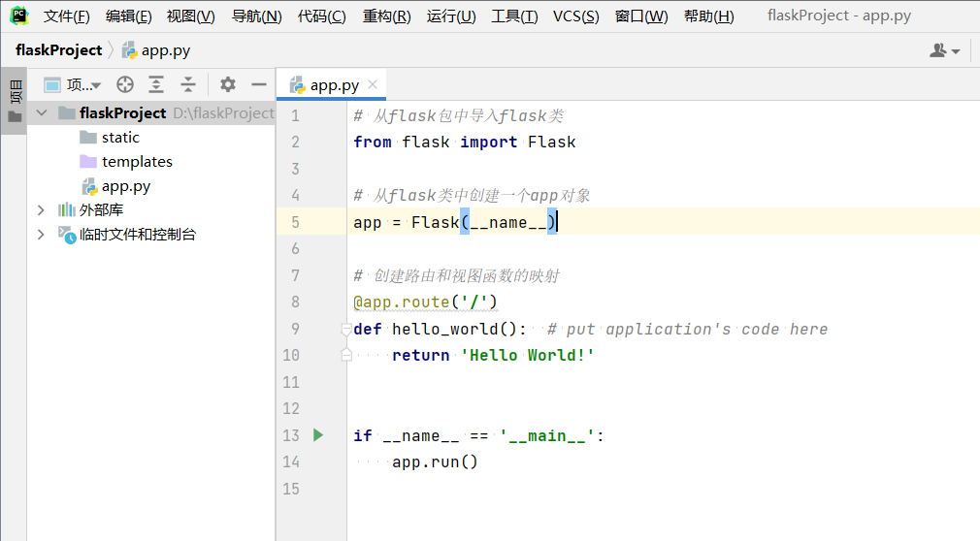Click fold end marker on line 10
980x541 pixels.
pos(346,356)
